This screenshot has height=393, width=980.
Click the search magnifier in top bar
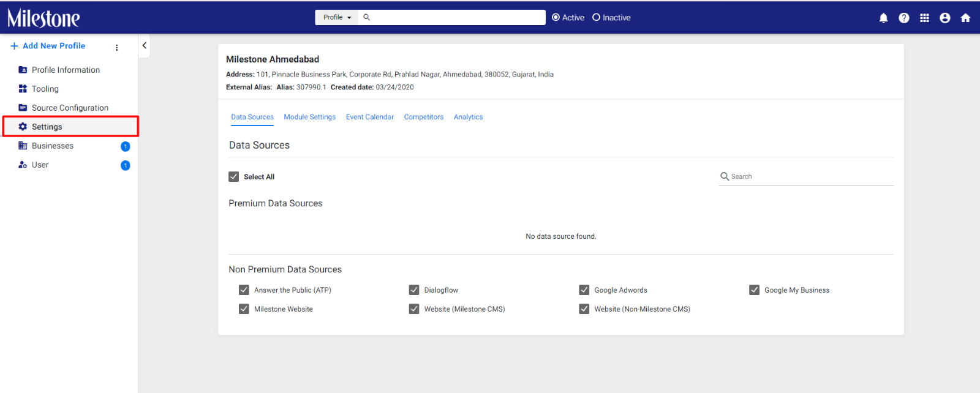366,17
